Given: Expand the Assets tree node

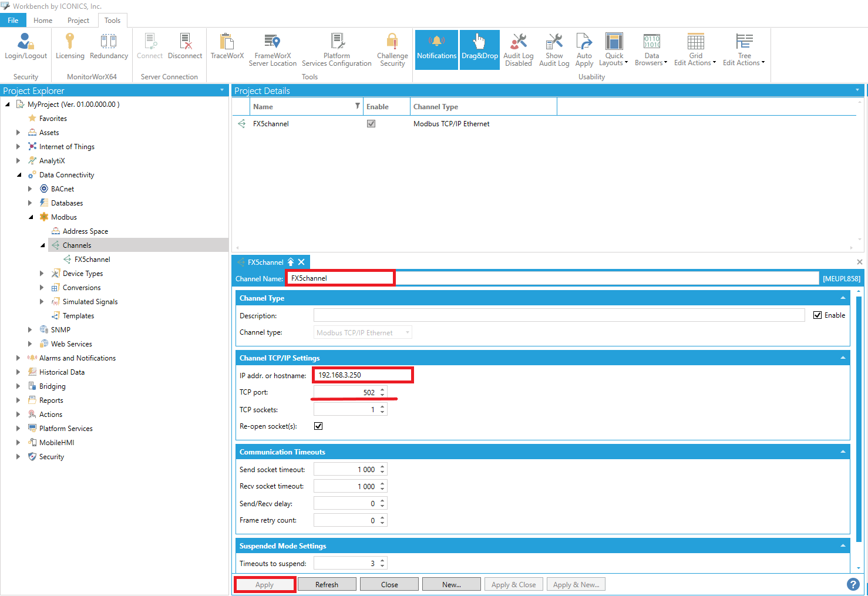Looking at the screenshot, I should coord(18,133).
